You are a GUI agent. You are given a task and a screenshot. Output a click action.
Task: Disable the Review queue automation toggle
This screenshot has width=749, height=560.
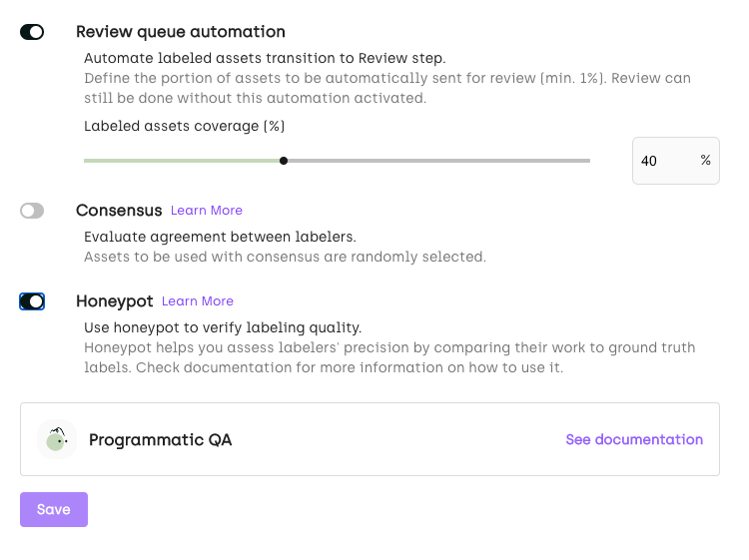[32, 32]
